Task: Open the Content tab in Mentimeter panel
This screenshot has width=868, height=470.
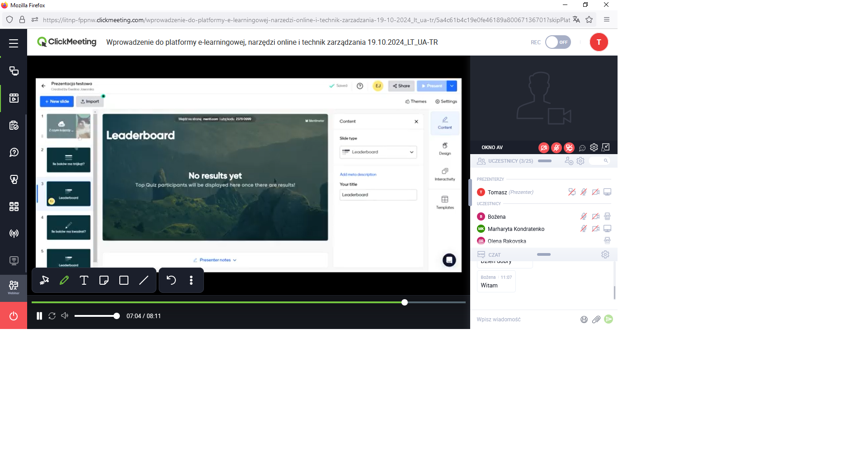Action: (445, 123)
